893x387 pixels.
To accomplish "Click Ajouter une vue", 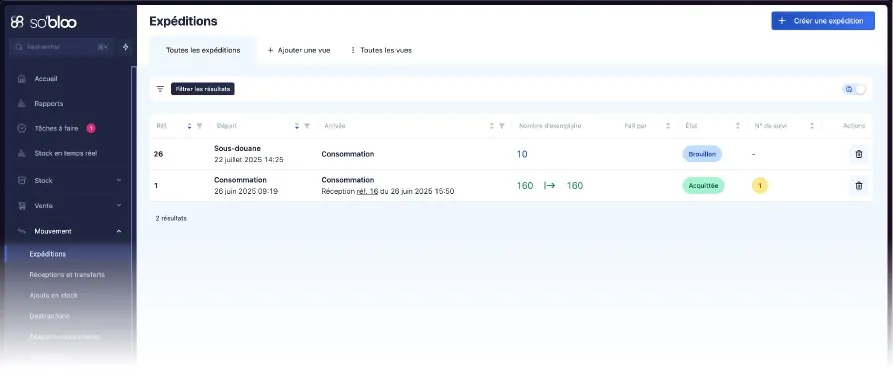I will (x=299, y=50).
